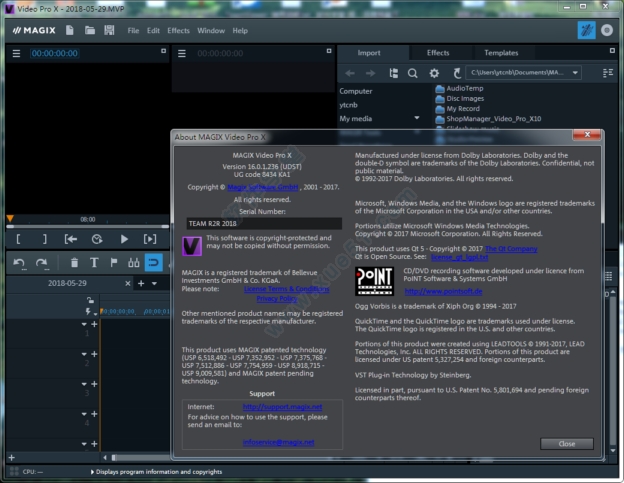This screenshot has width=624, height=483.
Task: Create a new project via the file icon
Action: 70,30
